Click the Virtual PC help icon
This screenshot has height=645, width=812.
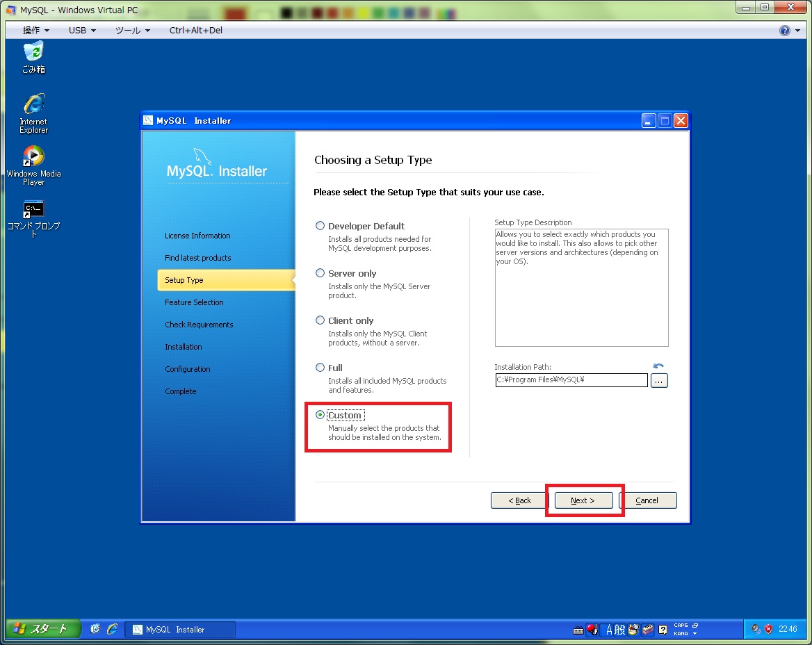(785, 31)
